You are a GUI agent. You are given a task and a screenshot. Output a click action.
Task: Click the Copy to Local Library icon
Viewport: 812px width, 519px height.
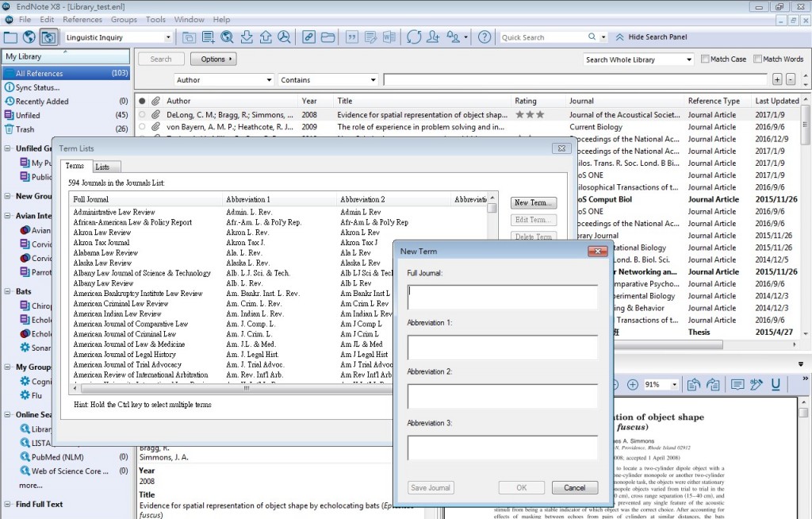click(x=189, y=37)
